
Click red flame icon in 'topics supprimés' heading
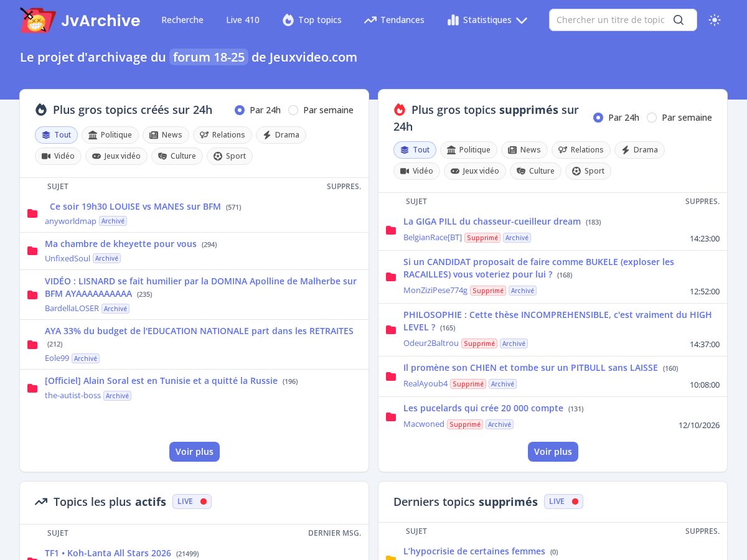coord(400,110)
